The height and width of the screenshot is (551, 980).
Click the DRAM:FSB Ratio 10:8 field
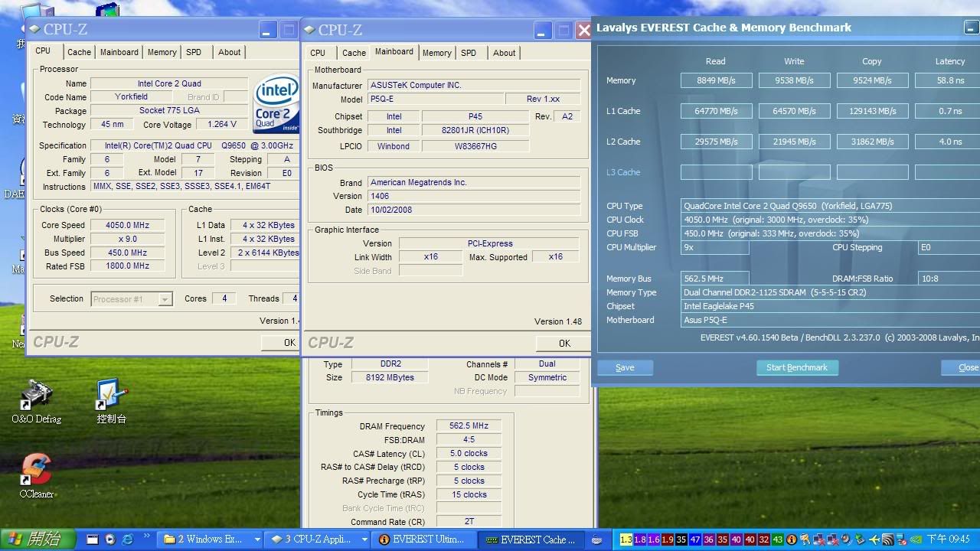948,279
